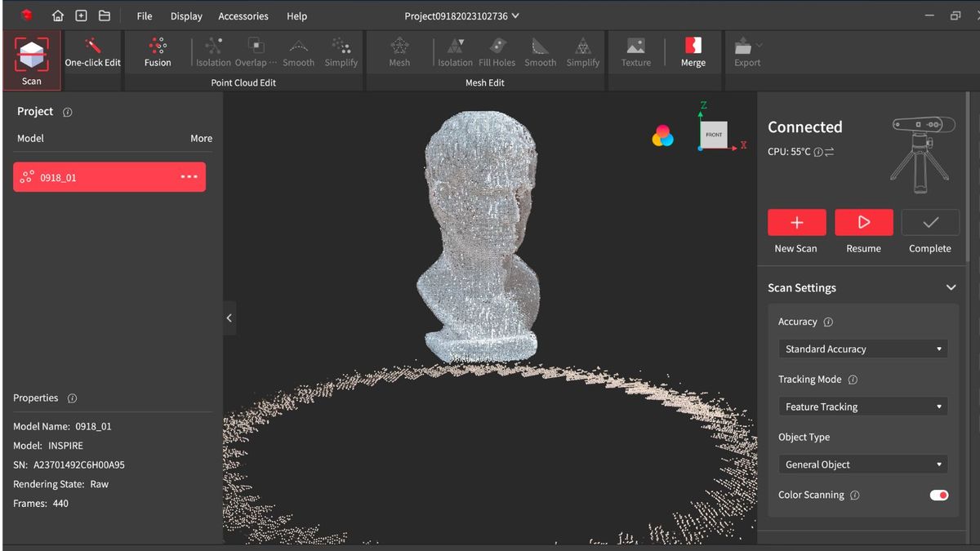This screenshot has height=551, width=980.
Task: Open the Standard Accuracy dropdown
Action: pyautogui.click(x=862, y=349)
